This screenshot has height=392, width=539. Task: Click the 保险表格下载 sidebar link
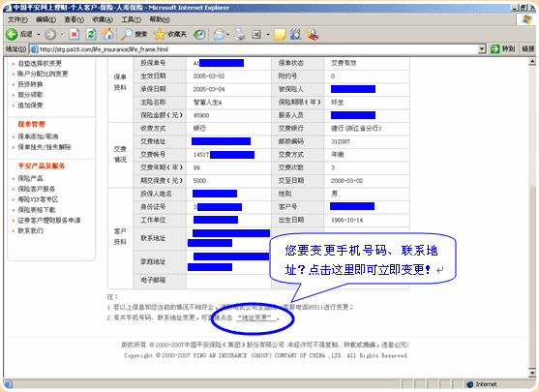[x=37, y=210]
